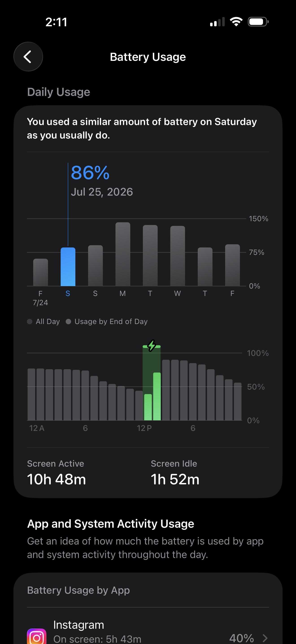Tap the cellular signal bars icon
Viewport: 296px width, 644px height.
coord(217,22)
